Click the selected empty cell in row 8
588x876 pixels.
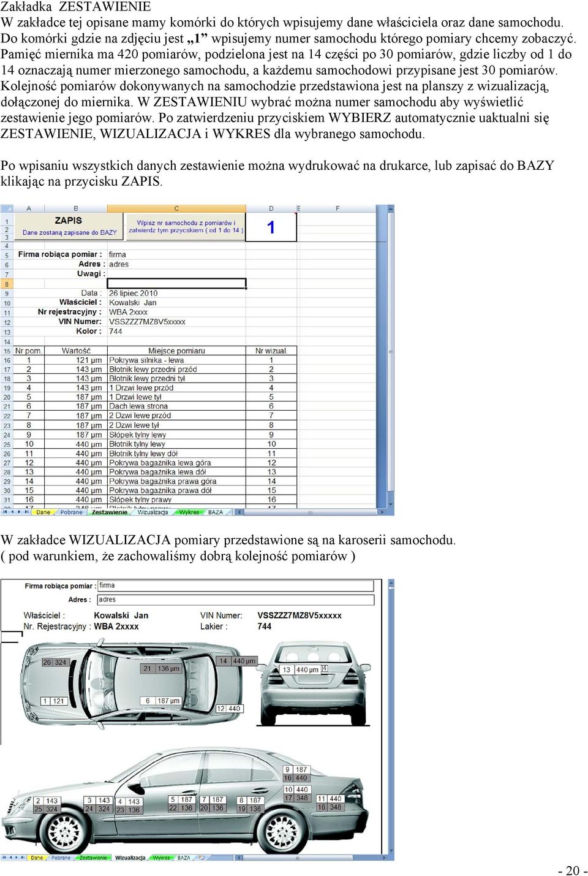point(176,284)
